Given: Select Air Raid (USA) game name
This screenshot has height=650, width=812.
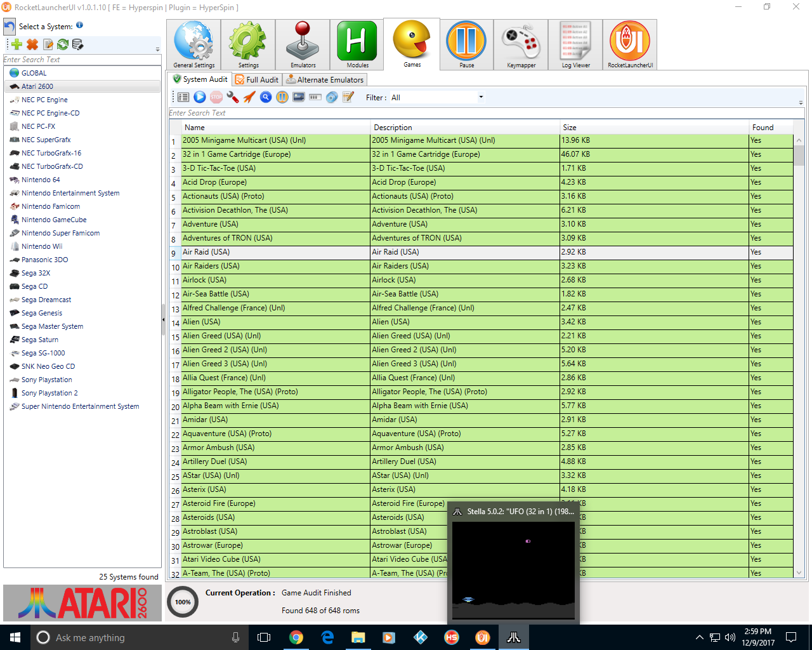Looking at the screenshot, I should tap(206, 252).
